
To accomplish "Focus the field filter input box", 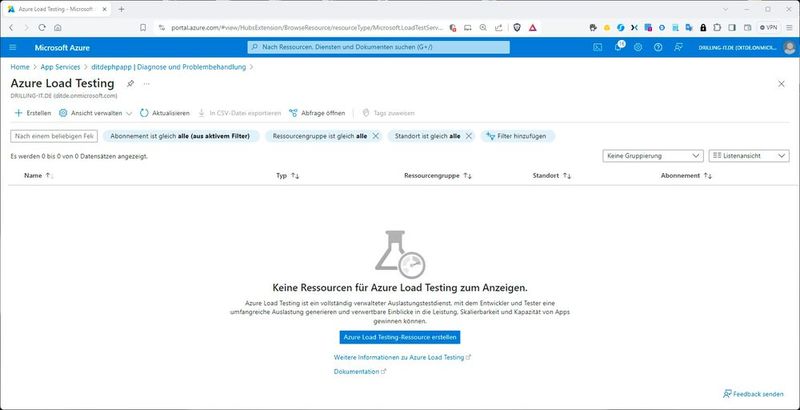I will click(x=54, y=136).
